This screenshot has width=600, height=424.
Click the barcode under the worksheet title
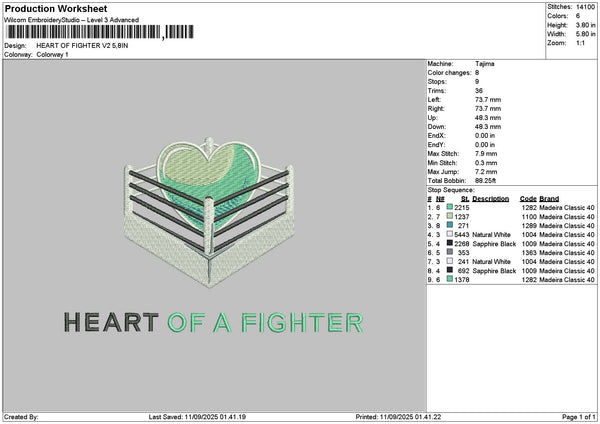pos(100,32)
